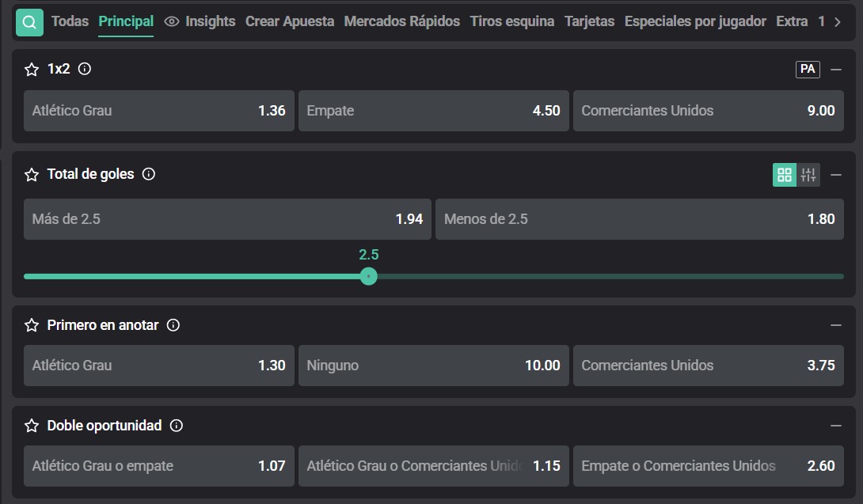
Task: Star the Total de goles market
Action: coord(32,175)
